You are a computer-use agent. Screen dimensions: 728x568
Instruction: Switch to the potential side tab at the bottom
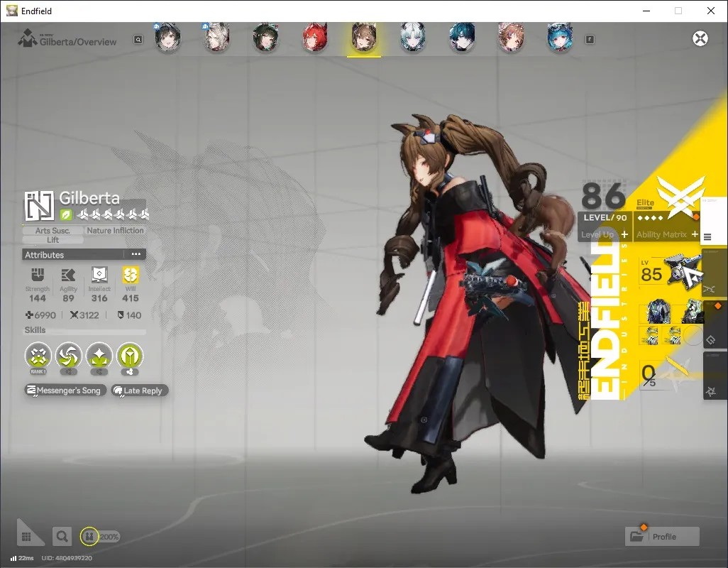click(x=714, y=376)
